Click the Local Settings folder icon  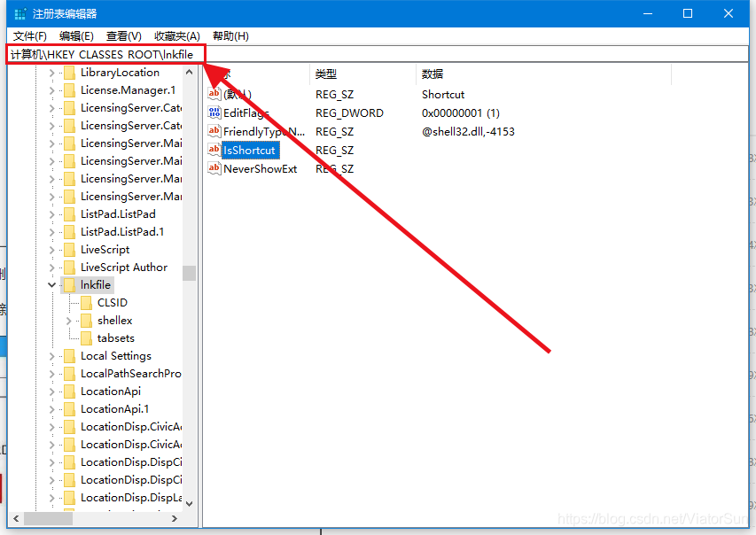click(69, 356)
